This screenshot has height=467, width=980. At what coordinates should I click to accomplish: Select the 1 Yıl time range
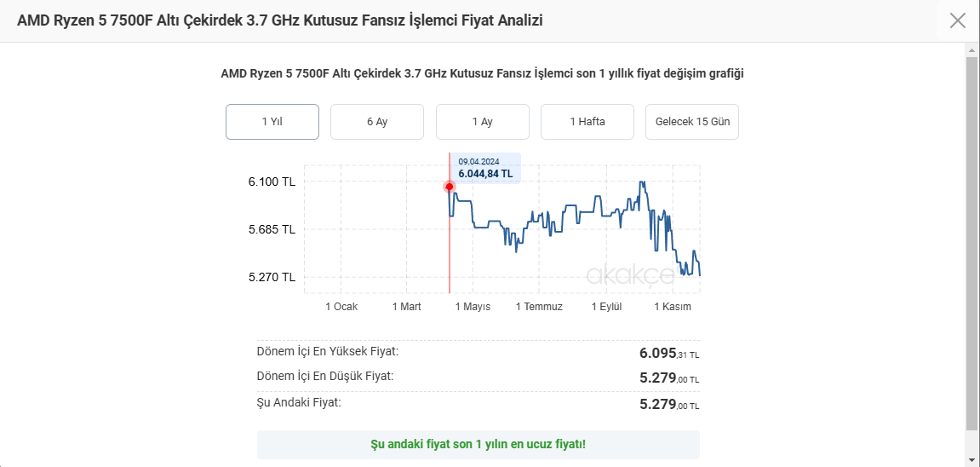272,122
